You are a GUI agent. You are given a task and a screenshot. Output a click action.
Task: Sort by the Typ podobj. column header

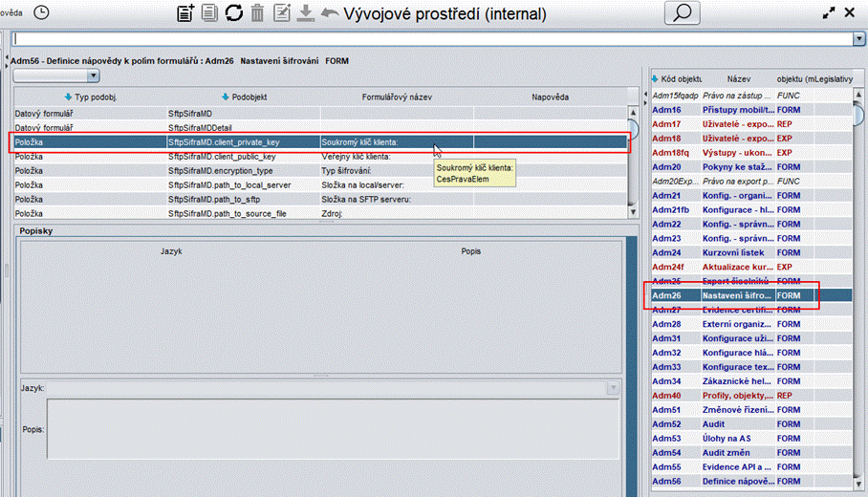pyautogui.click(x=89, y=97)
